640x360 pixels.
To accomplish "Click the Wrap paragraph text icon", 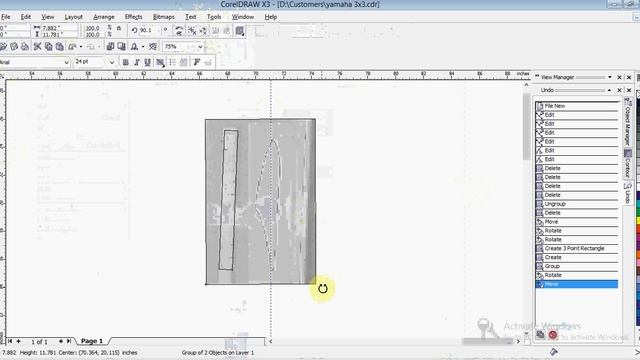I will click(240, 31).
